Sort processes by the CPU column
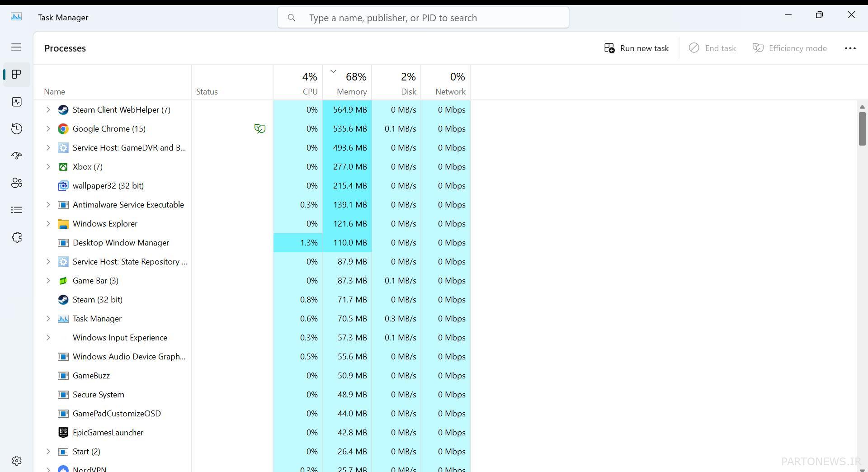Screen dimensions: 868x472 pyautogui.click(x=298, y=83)
